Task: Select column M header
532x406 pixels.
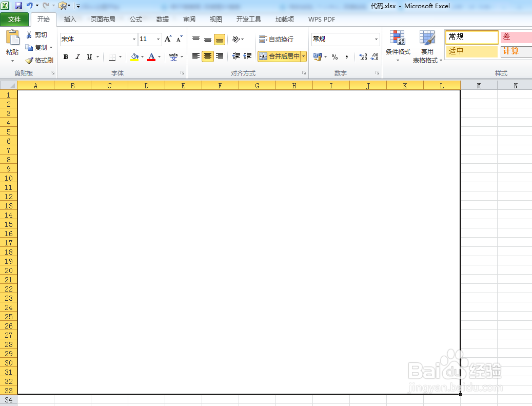Action: tap(479, 86)
